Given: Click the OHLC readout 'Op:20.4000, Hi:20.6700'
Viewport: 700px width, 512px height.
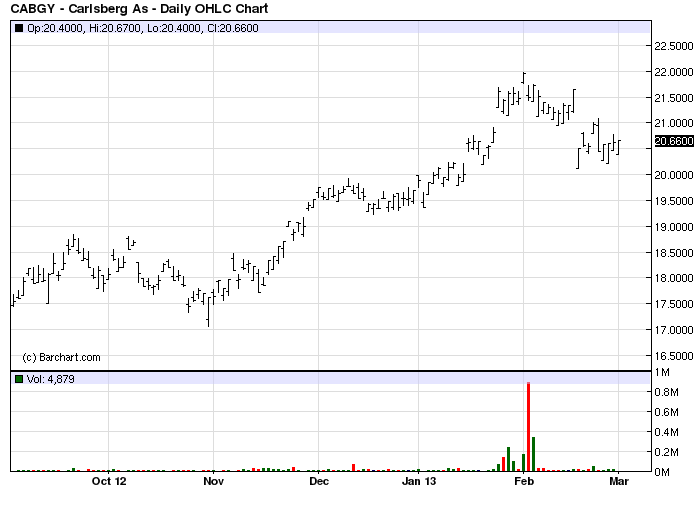Looking at the screenshot, I should point(85,28).
